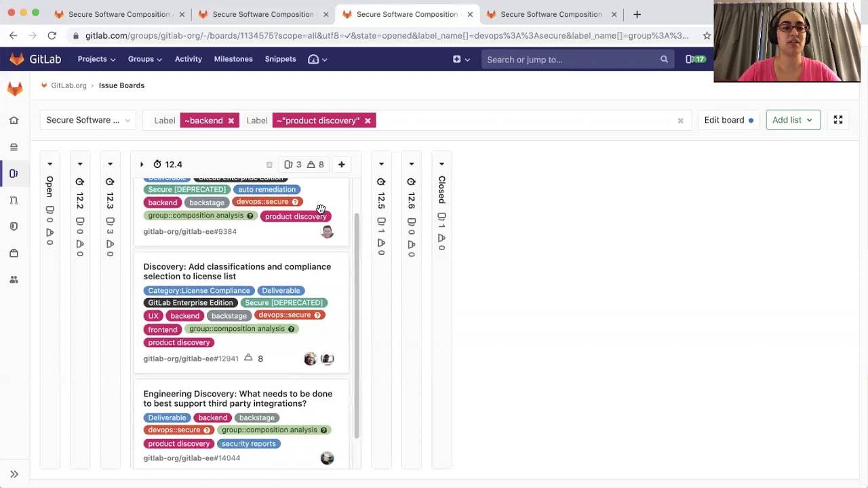Click the frontend label

pos(163,329)
